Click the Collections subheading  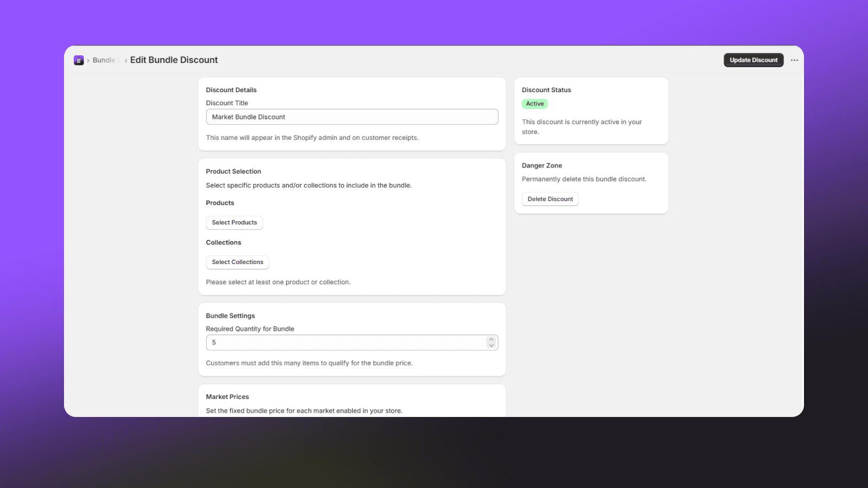click(x=224, y=242)
